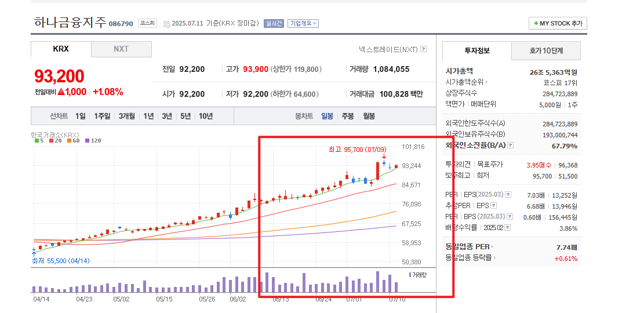Expand the arrow next to 동일업종 PER

(x=493, y=248)
